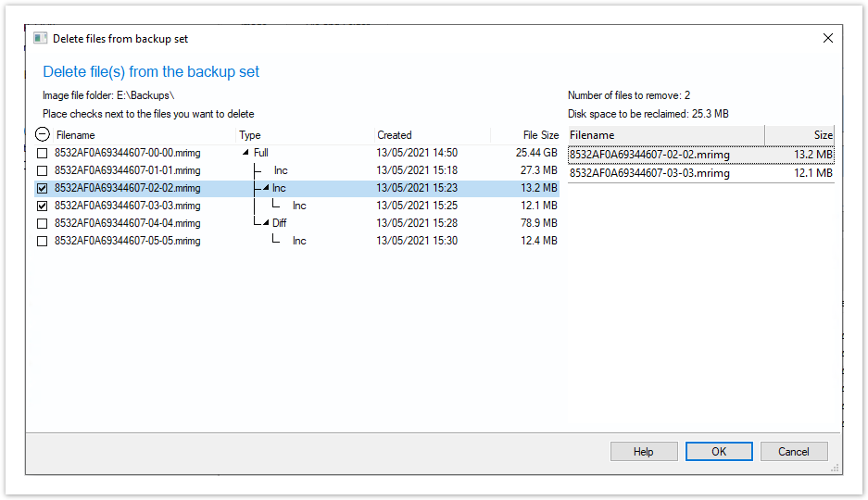Select filename 8532AF0A69344607-04-04.mrimg row text
868x500 pixels.
coord(127,223)
